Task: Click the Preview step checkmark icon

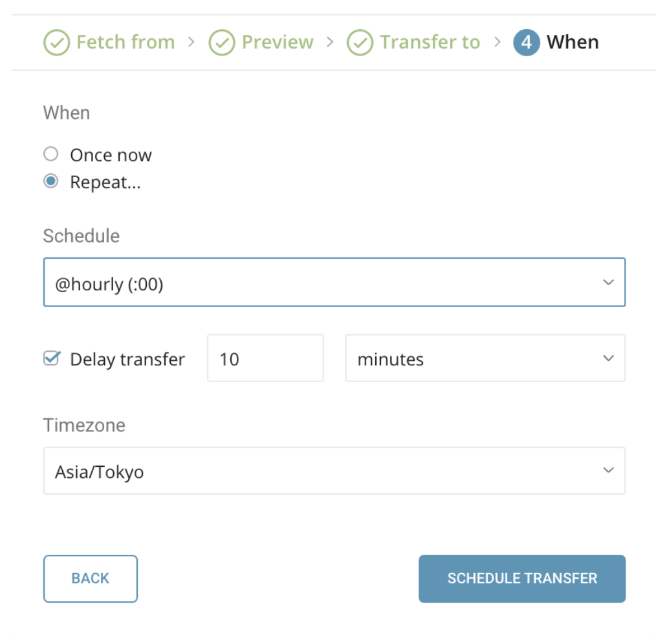Action: 222,43
